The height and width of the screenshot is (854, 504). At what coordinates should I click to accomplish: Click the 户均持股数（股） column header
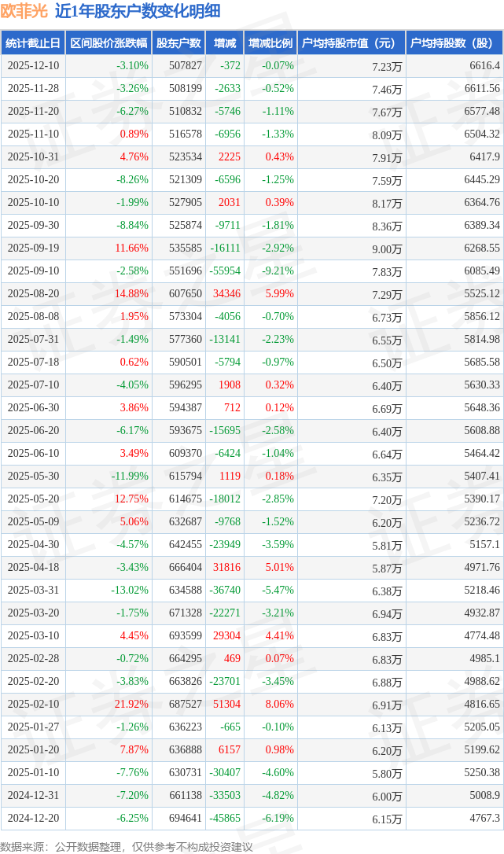click(454, 43)
